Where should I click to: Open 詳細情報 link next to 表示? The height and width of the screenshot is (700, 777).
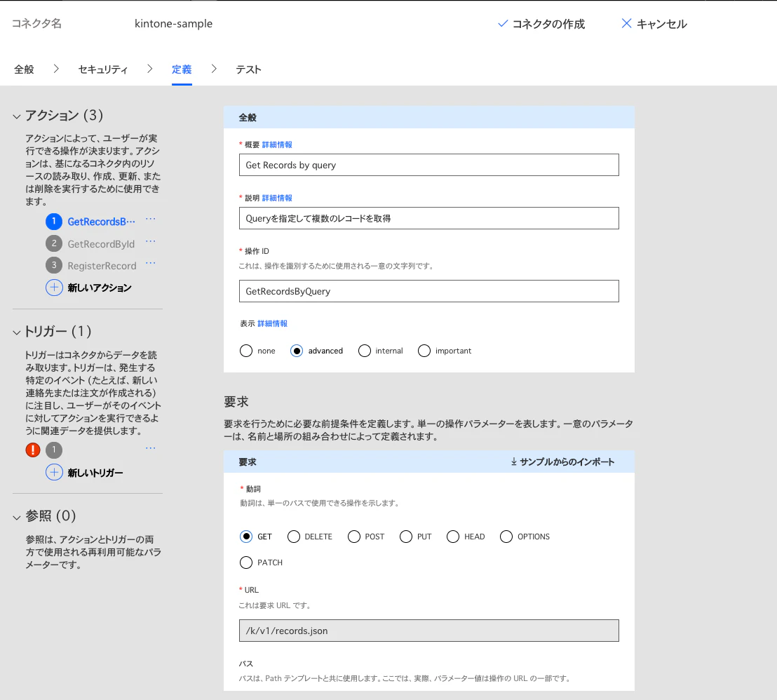coord(273,323)
